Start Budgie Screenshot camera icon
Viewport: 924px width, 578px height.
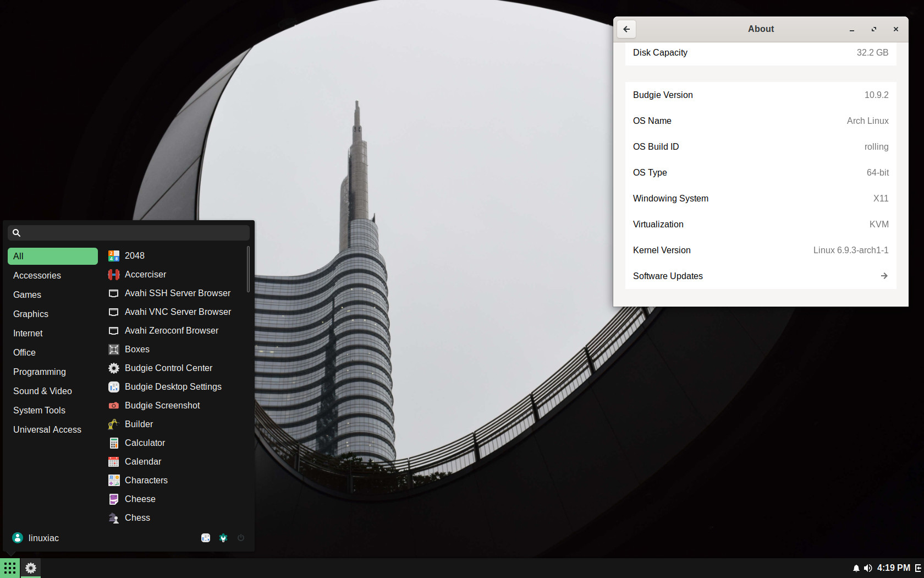(x=114, y=406)
